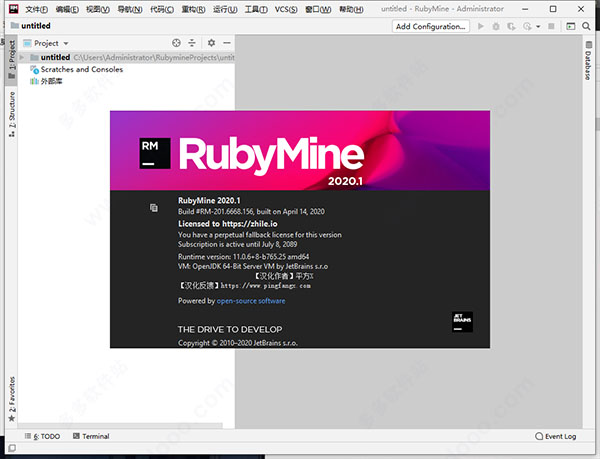Image resolution: width=600 pixels, height=459 pixels.
Task: Expand the untitled project tree node
Action: (22, 57)
